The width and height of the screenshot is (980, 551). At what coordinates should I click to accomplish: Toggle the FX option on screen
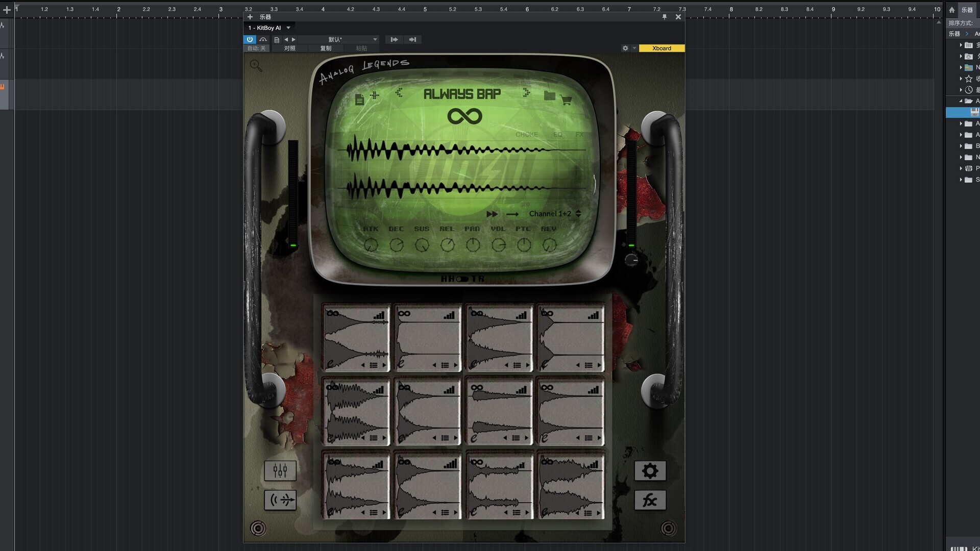[579, 135]
